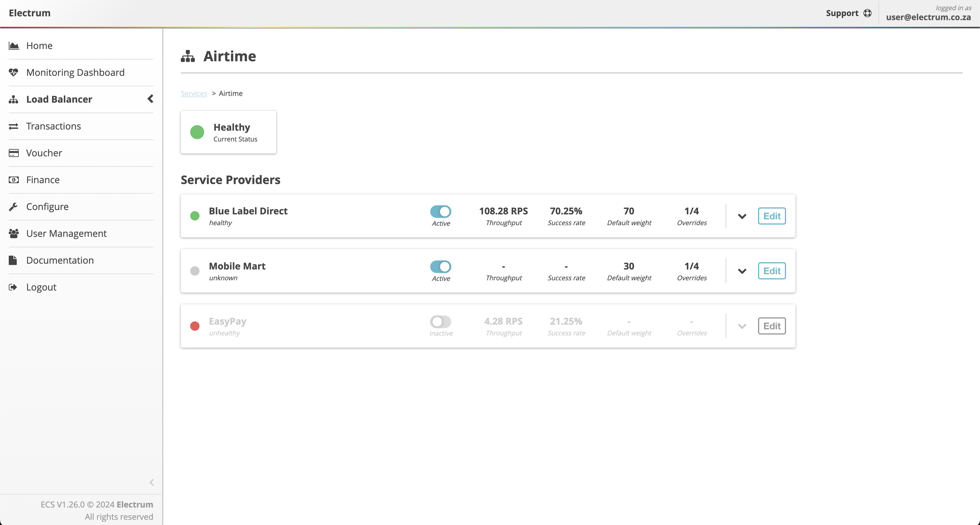This screenshot has width=980, height=525.
Task: Go back via Services breadcrumb link
Action: pyautogui.click(x=194, y=94)
